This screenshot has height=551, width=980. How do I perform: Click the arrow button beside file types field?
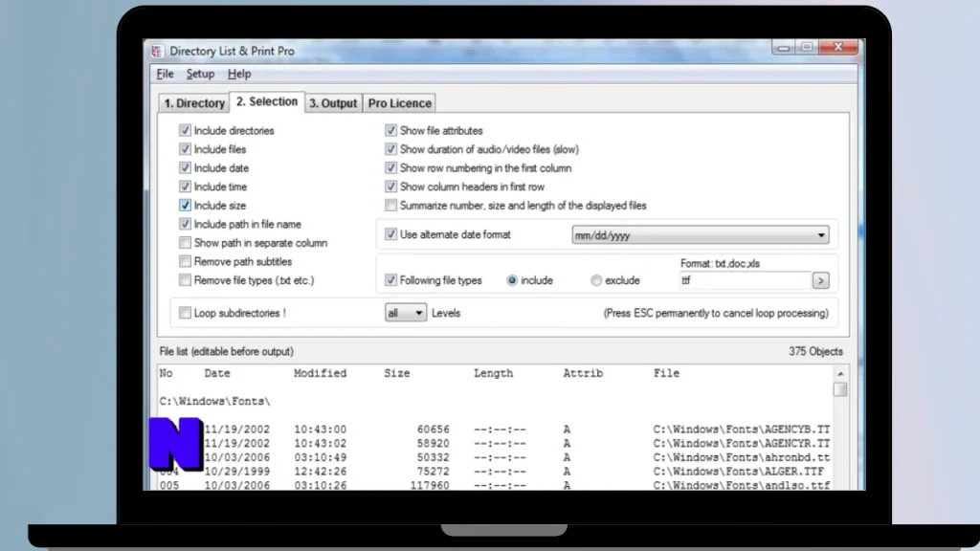820,280
